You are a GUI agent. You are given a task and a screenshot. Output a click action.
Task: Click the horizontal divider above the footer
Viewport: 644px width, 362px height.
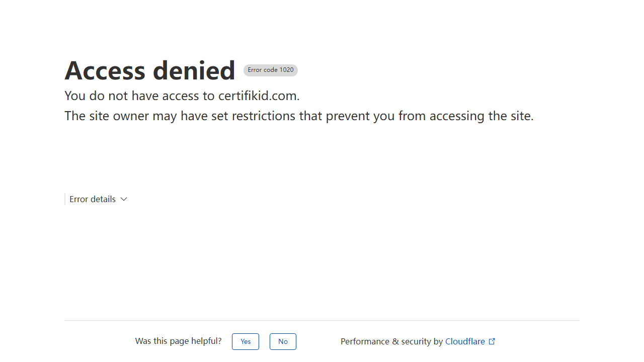point(322,320)
